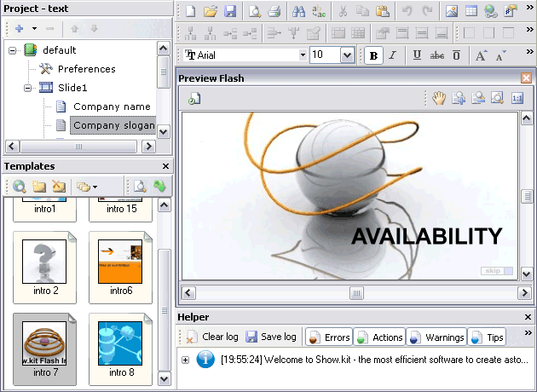537x392 pixels.
Task: Select the Hand pan tool in preview
Action: (439, 99)
